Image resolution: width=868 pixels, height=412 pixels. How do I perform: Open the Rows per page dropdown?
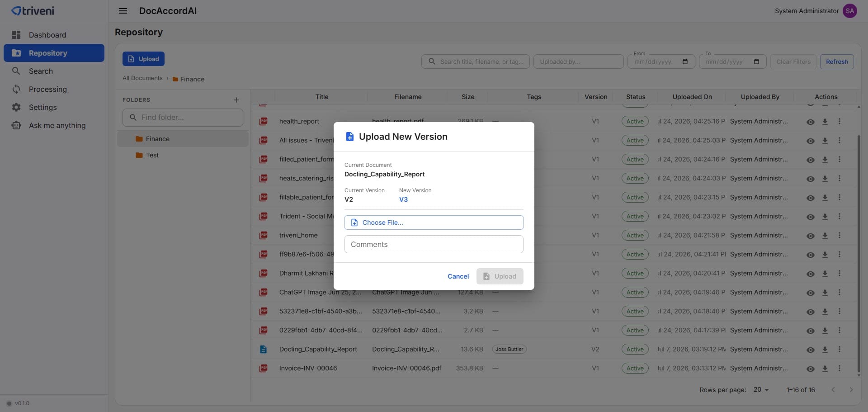(x=761, y=389)
